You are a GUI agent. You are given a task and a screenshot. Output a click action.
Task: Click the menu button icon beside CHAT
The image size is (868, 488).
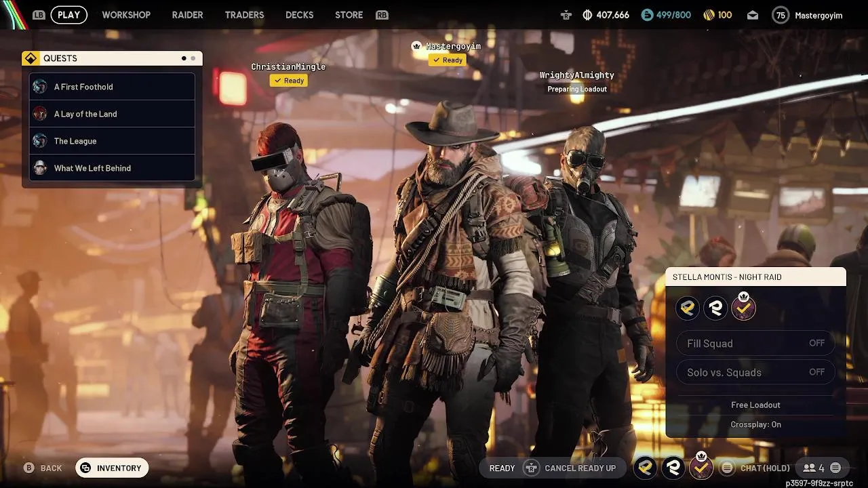pos(727,468)
